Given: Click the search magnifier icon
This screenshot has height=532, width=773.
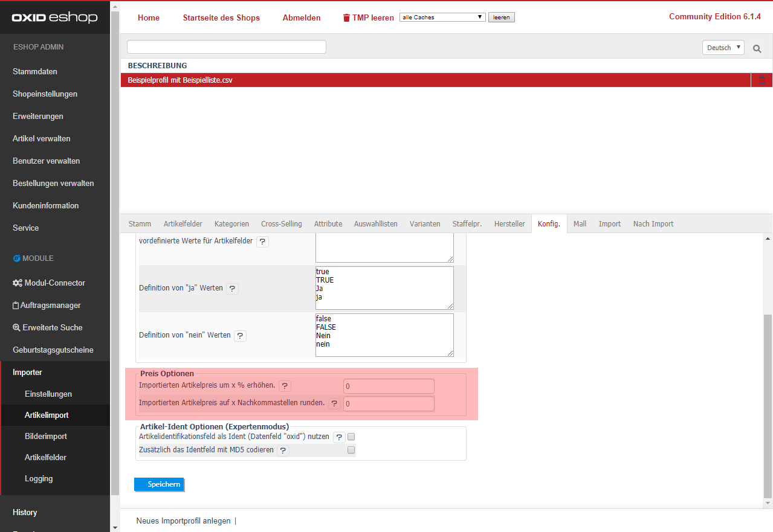Looking at the screenshot, I should pos(757,48).
